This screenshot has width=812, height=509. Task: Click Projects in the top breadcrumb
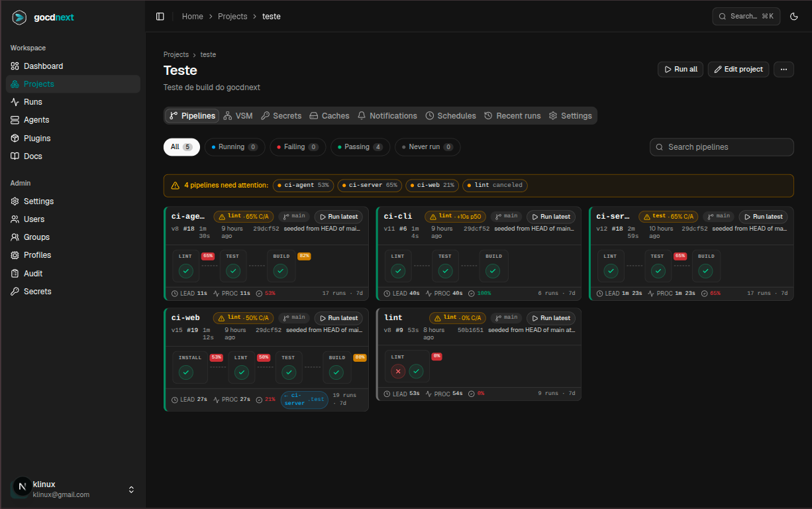point(232,17)
